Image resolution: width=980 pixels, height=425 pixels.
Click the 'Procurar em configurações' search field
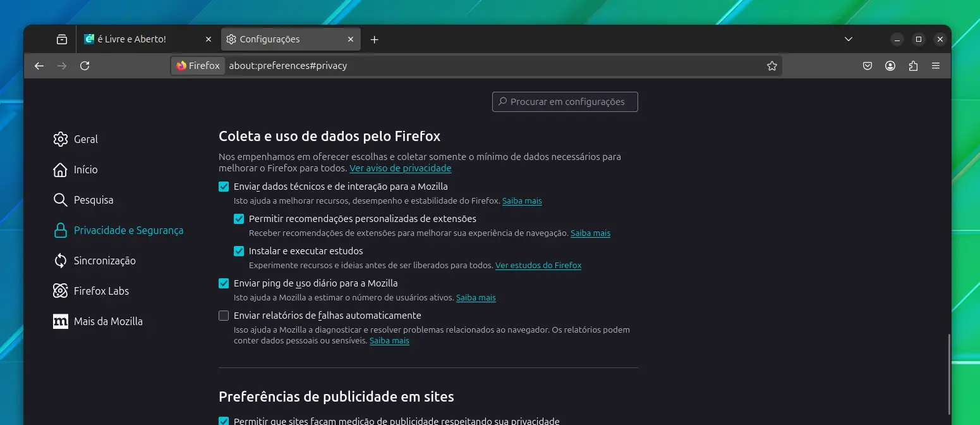565,102
